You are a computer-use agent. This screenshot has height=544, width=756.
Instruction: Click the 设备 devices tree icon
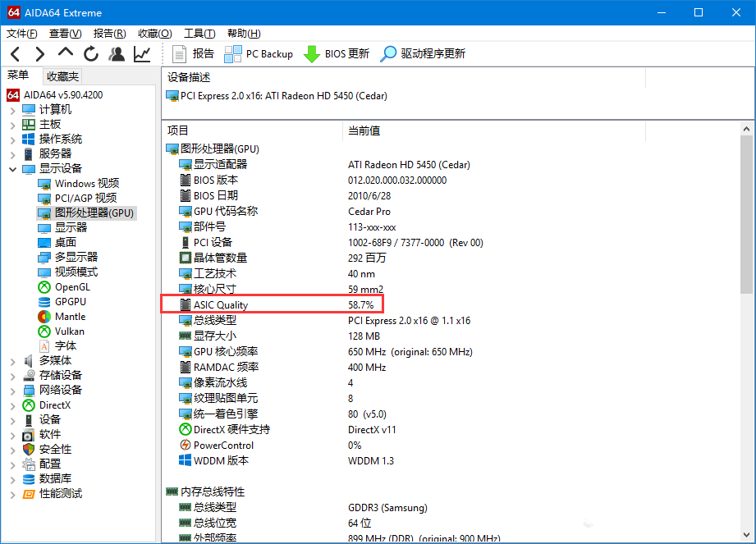click(29, 420)
